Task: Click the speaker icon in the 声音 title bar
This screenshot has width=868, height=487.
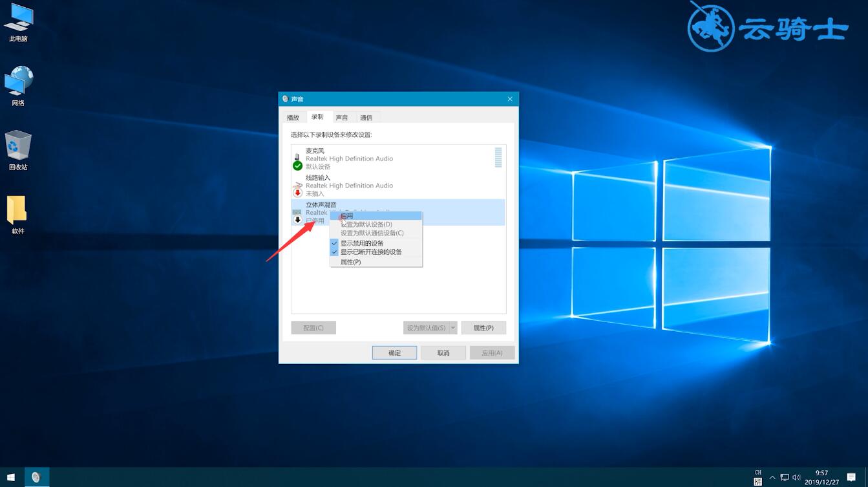Action: click(x=285, y=99)
